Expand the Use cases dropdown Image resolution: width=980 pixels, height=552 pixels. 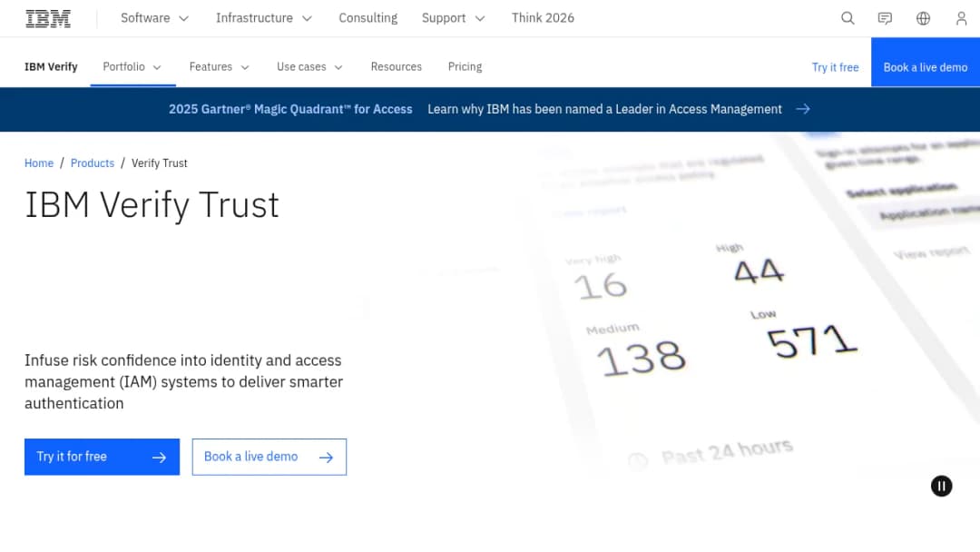(310, 67)
